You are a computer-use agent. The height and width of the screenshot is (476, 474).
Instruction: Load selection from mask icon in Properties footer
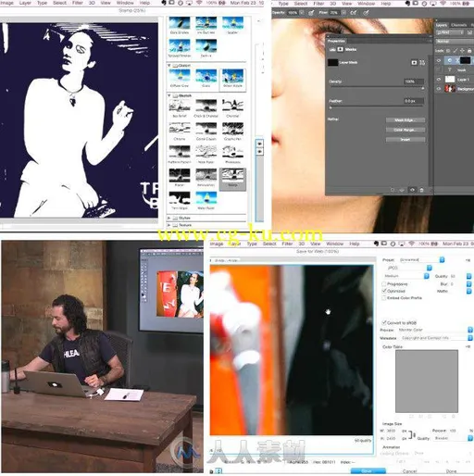(x=393, y=190)
